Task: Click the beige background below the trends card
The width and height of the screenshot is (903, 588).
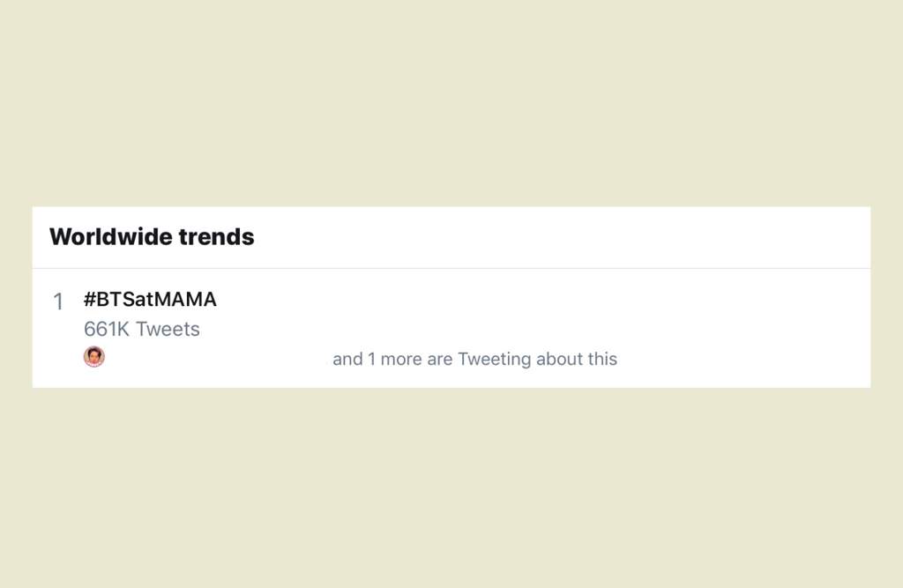Action: point(451,488)
